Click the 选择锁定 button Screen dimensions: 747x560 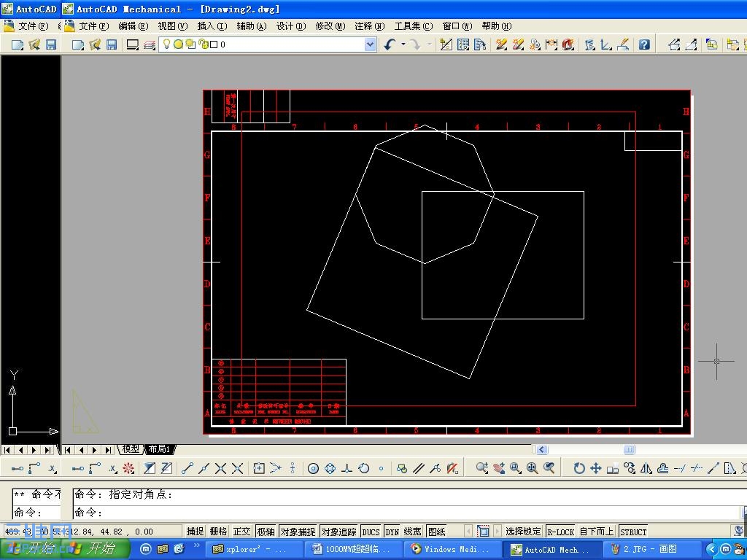[x=523, y=531]
